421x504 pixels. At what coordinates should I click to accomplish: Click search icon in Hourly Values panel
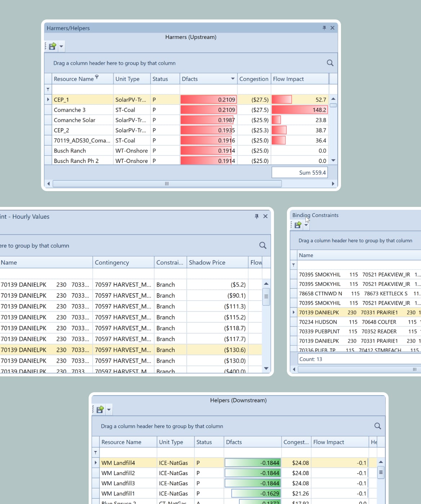[263, 246]
